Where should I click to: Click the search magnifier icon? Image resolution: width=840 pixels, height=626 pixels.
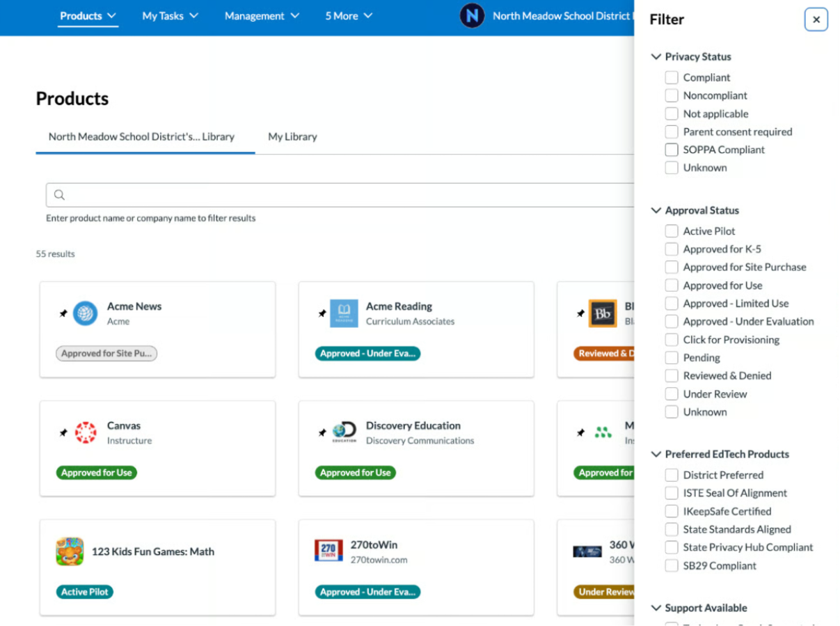point(60,195)
